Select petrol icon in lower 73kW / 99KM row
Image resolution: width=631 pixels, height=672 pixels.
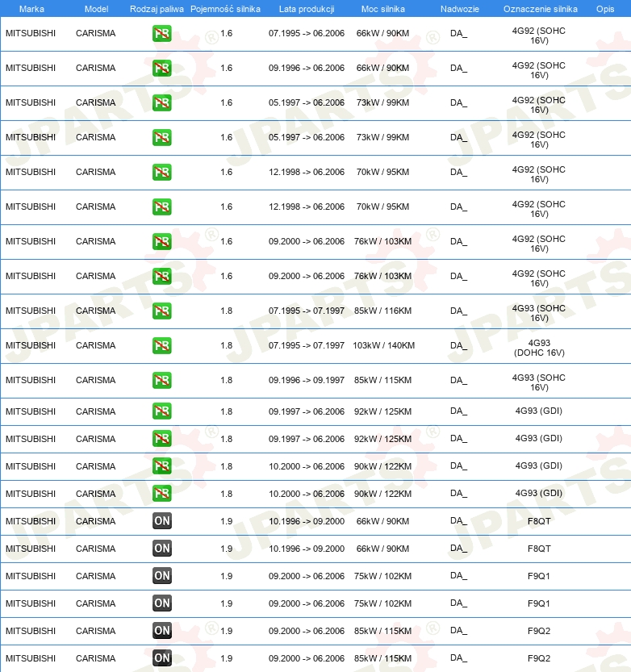162,138
